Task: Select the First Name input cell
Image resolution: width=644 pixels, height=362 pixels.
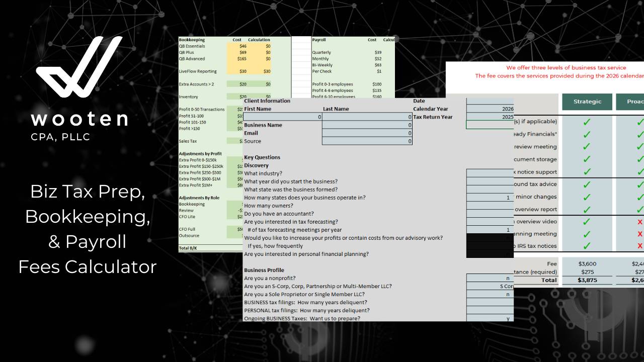Action: (282, 117)
